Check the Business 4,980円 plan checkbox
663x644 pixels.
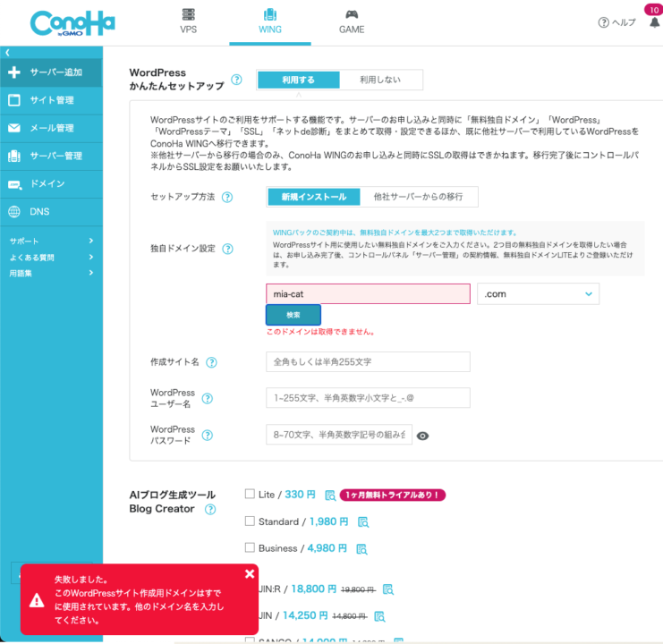pyautogui.click(x=250, y=547)
